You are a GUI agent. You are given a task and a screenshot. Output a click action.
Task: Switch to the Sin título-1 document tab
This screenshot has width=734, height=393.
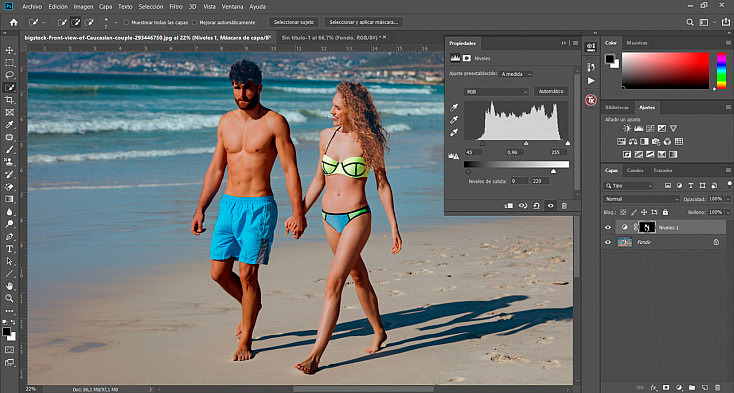330,37
